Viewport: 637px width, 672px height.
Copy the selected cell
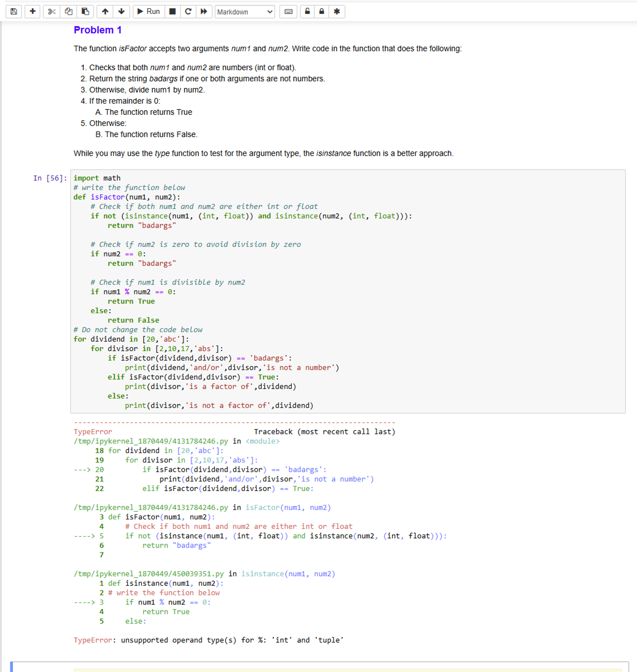point(68,11)
